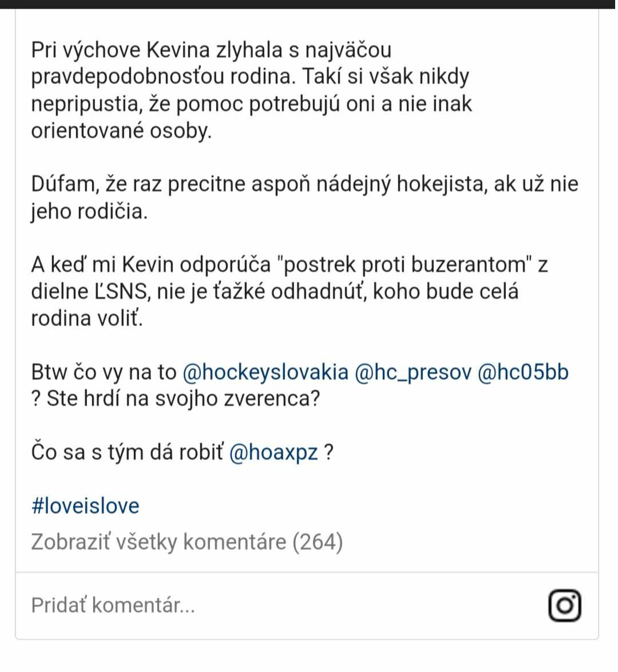The image size is (618, 672).
Task: Click the paragraph starting A keď mi Kevin
Action: coord(290,291)
